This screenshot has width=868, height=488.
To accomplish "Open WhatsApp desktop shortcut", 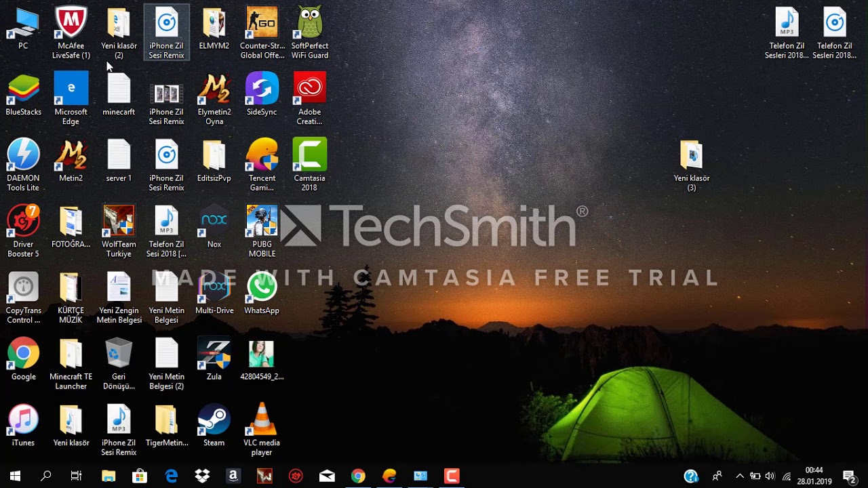I will click(262, 293).
